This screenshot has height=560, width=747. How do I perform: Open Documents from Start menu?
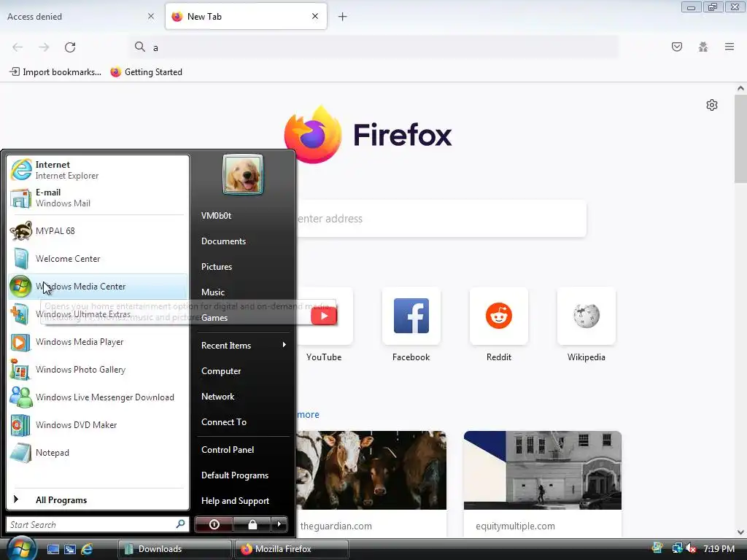(243, 241)
